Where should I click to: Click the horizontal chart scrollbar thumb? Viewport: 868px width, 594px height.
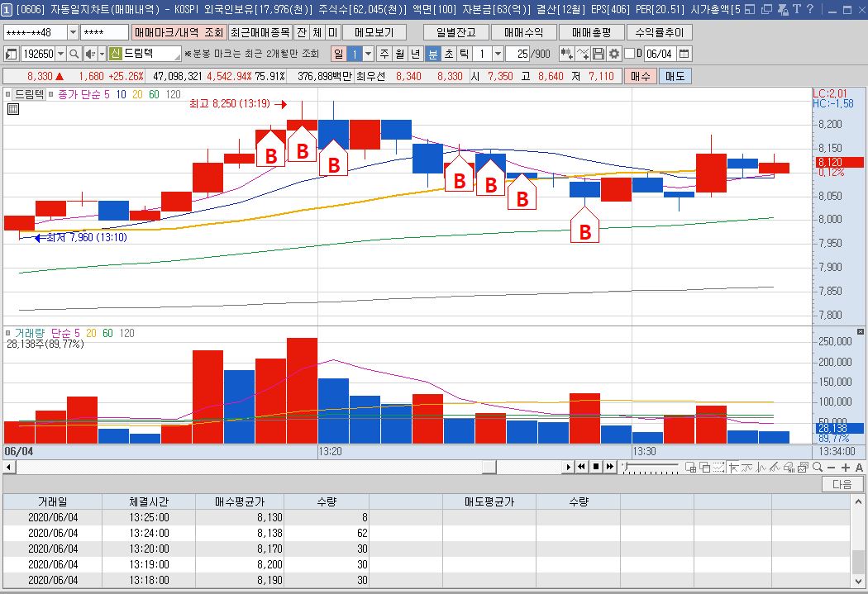(x=489, y=468)
